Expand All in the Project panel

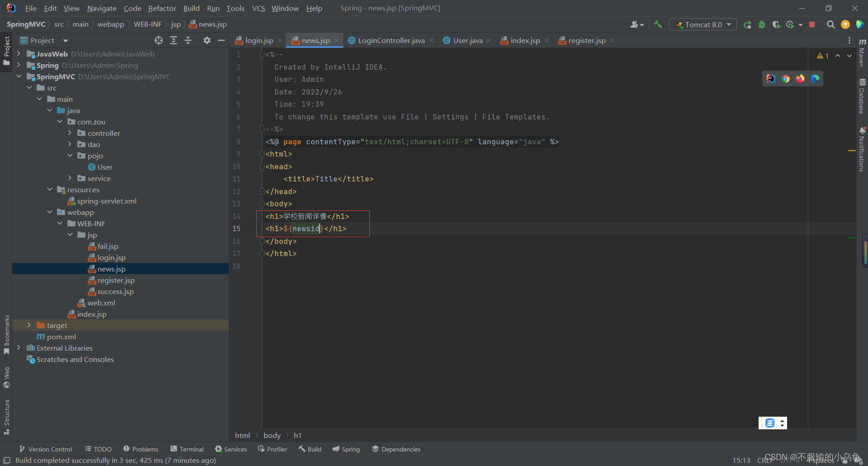pyautogui.click(x=174, y=40)
